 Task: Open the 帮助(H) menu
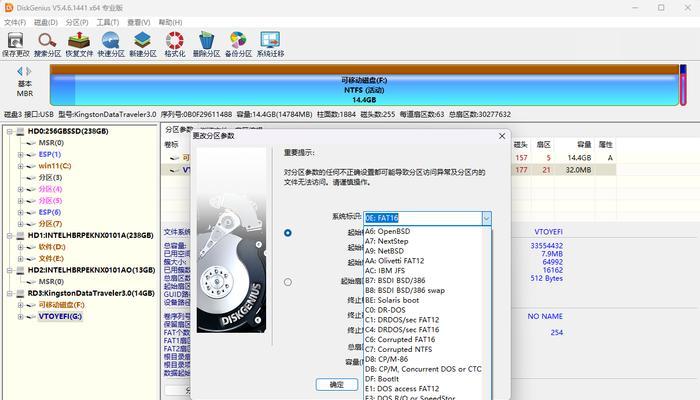pyautogui.click(x=170, y=22)
